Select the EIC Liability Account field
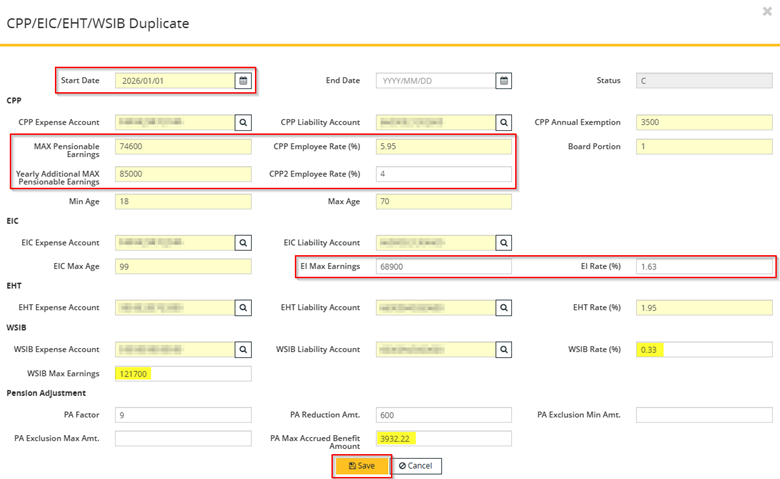This screenshot has height=479, width=780. 435,243
